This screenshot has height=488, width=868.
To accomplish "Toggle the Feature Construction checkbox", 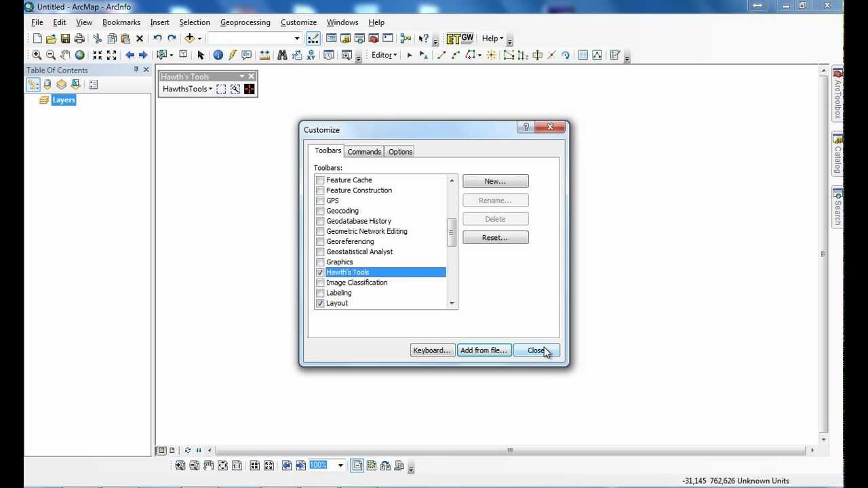I will [x=320, y=190].
